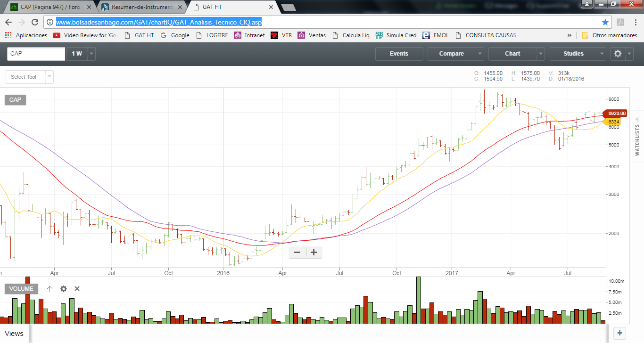This screenshot has height=343, width=644.
Task: Click the URL address bar
Action: 328,22
